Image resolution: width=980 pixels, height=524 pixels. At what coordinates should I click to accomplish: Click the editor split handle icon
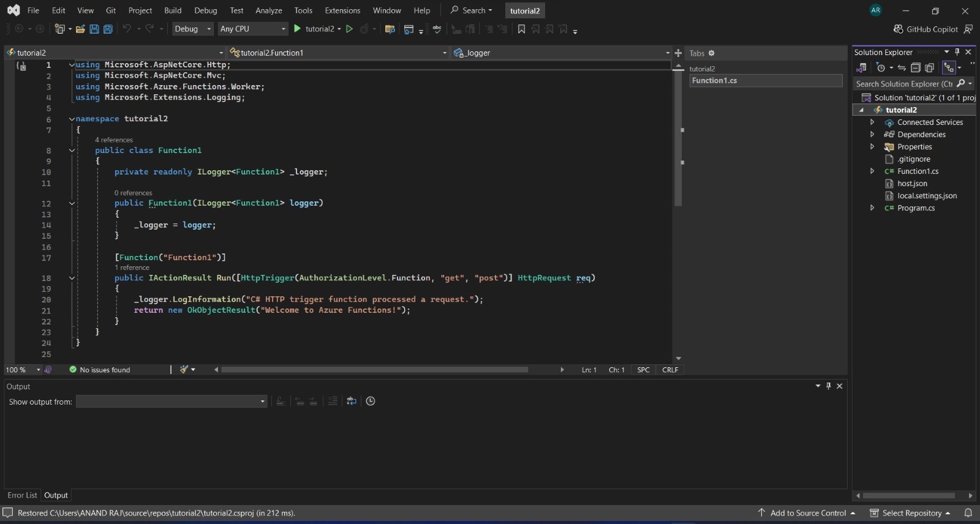[678, 53]
